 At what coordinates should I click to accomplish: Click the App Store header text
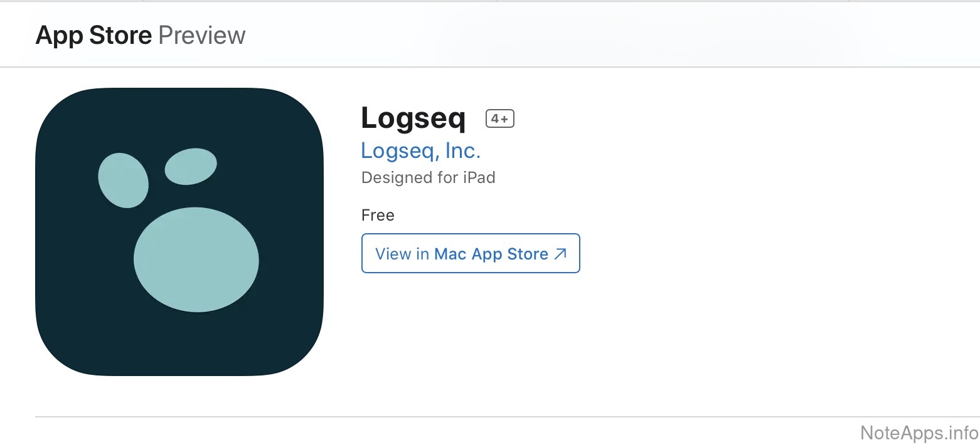point(93,35)
